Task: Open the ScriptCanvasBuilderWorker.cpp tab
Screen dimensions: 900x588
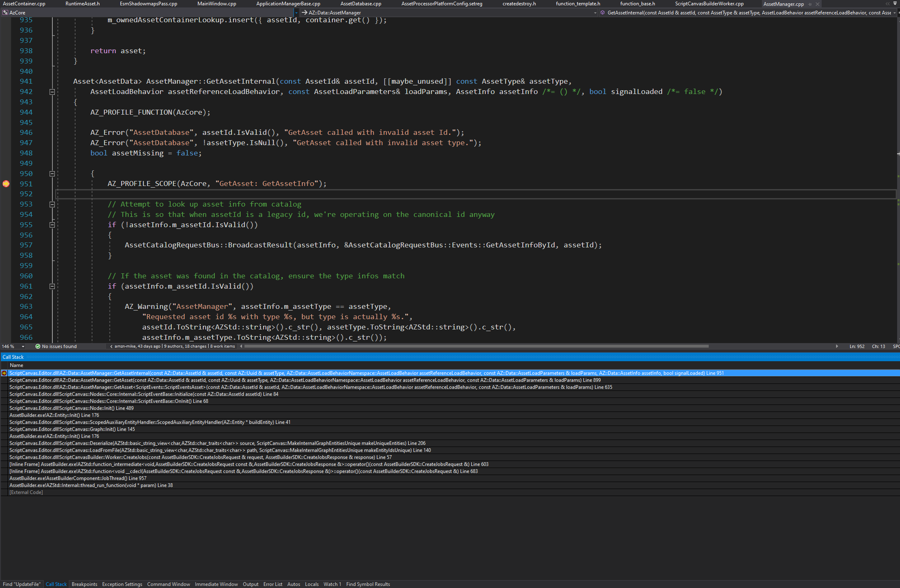Action: pos(709,4)
